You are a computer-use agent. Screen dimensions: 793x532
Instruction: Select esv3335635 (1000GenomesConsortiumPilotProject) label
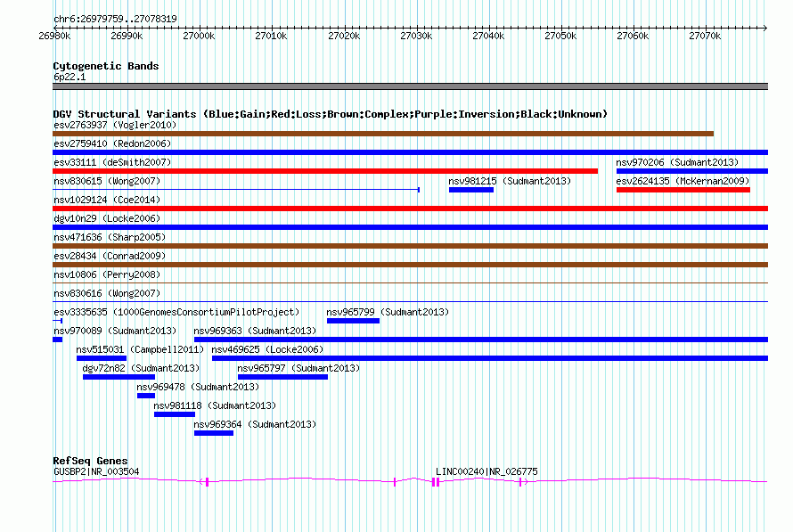tap(176, 312)
